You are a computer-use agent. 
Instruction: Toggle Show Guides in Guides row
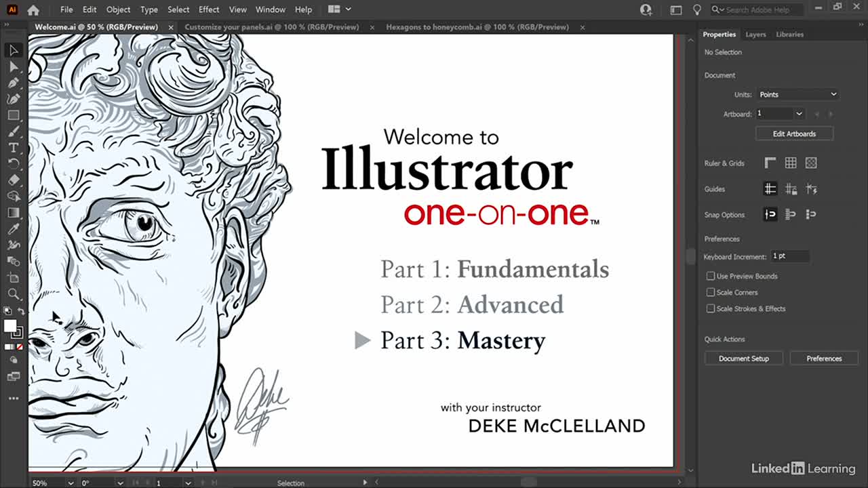click(x=770, y=189)
